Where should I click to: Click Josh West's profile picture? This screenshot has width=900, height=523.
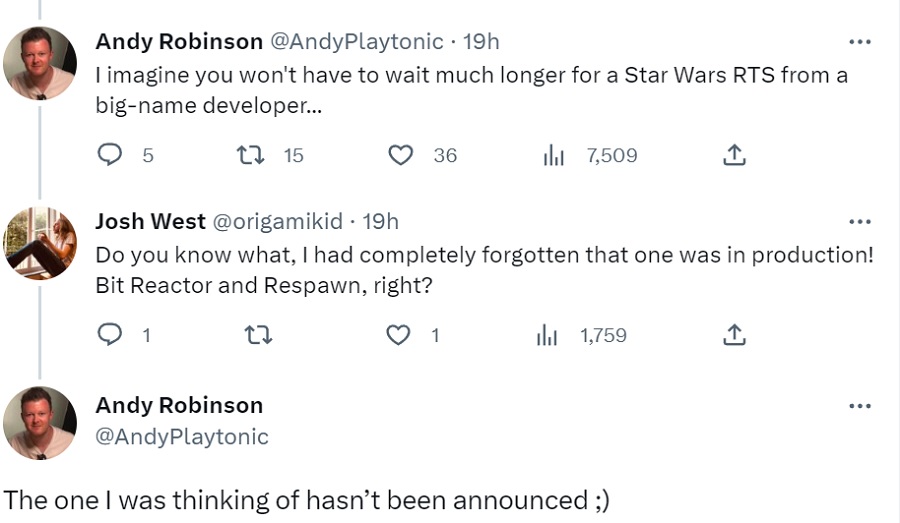click(x=40, y=243)
